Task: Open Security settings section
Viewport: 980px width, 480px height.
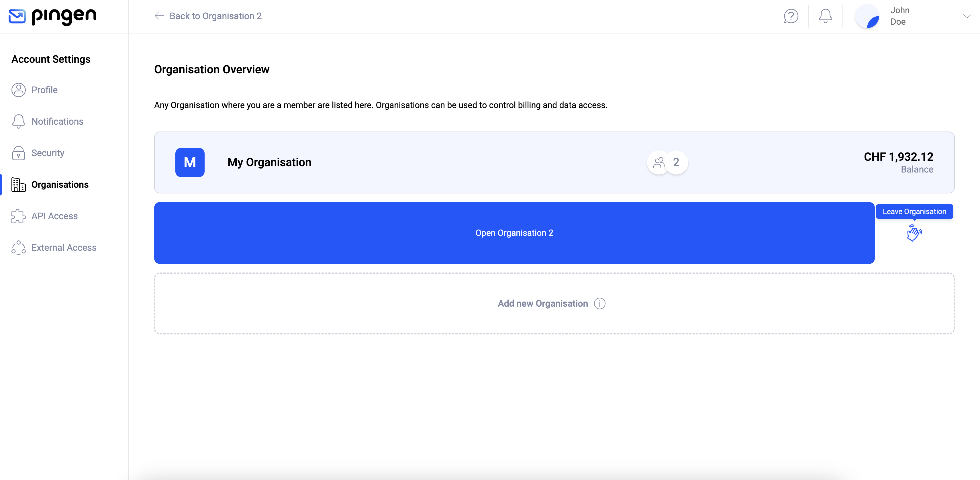Action: point(48,153)
